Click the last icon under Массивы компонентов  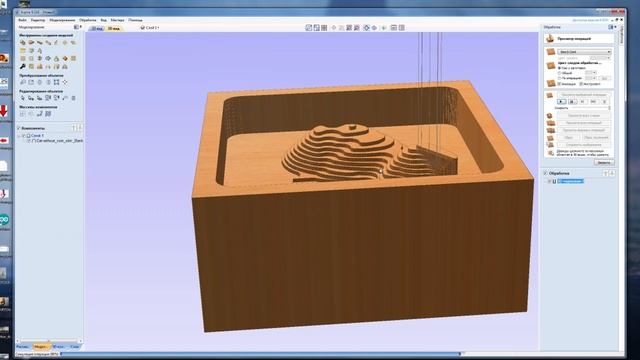click(48, 114)
